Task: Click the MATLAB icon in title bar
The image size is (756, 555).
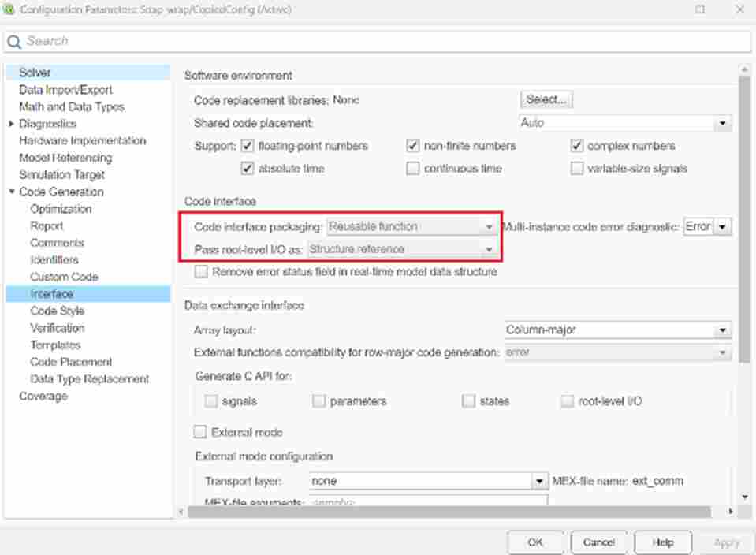Action: click(x=9, y=9)
